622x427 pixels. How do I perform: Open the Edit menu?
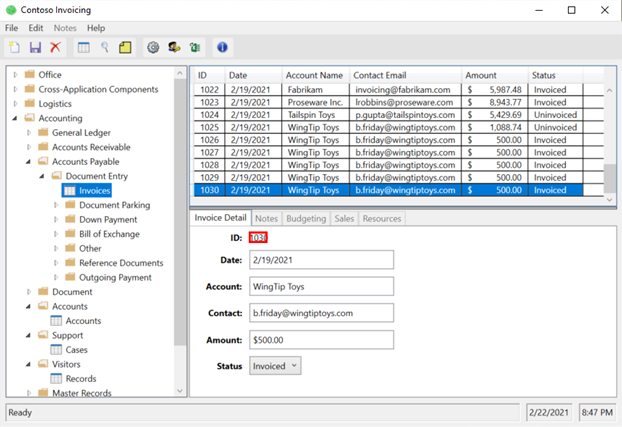tap(35, 28)
